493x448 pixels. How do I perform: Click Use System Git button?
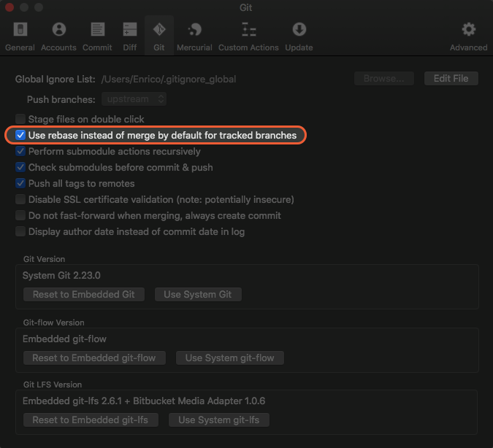198,294
